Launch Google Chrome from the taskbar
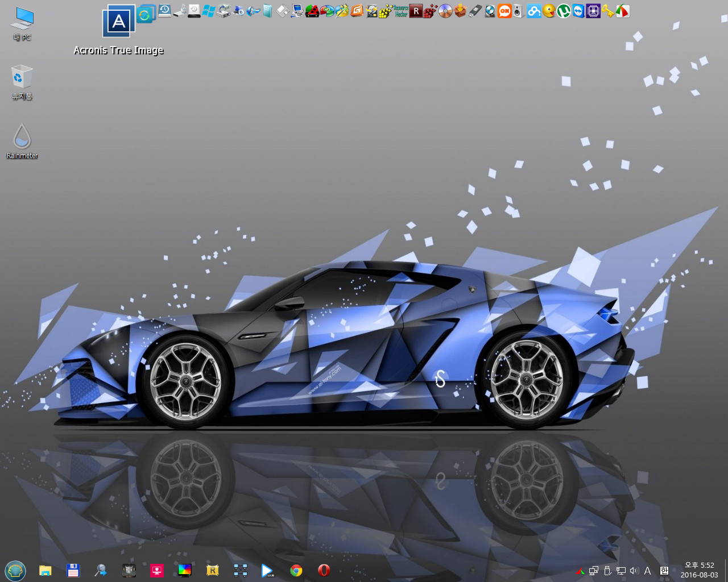The image size is (728, 582). [296, 571]
